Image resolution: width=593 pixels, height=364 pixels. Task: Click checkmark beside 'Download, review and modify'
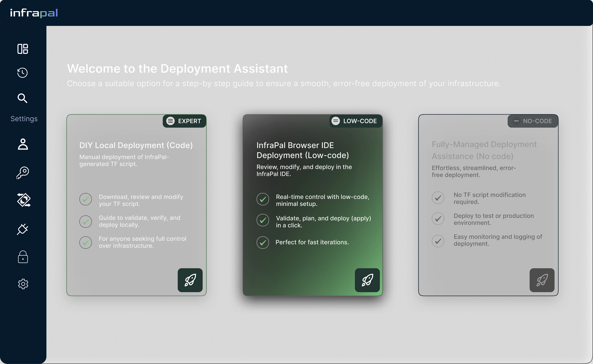coord(86,199)
